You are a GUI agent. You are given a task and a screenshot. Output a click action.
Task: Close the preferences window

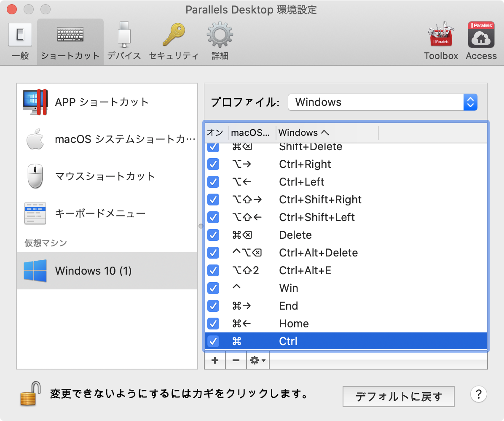coord(12,9)
